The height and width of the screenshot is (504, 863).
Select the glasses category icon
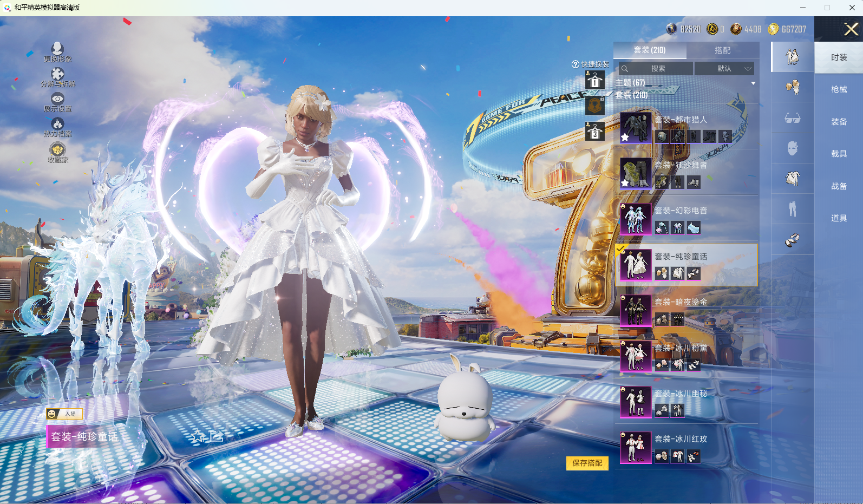pyautogui.click(x=793, y=117)
